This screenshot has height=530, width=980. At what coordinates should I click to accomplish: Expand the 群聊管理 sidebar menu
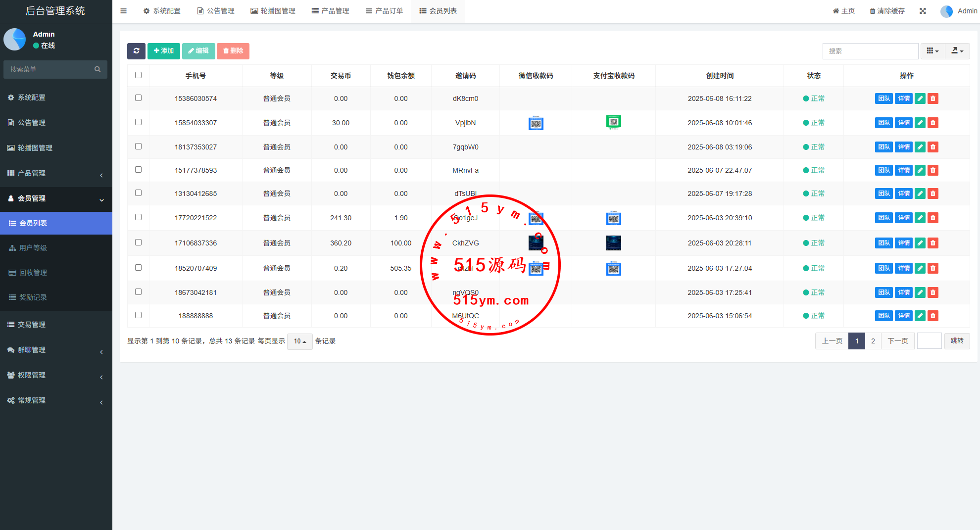56,350
